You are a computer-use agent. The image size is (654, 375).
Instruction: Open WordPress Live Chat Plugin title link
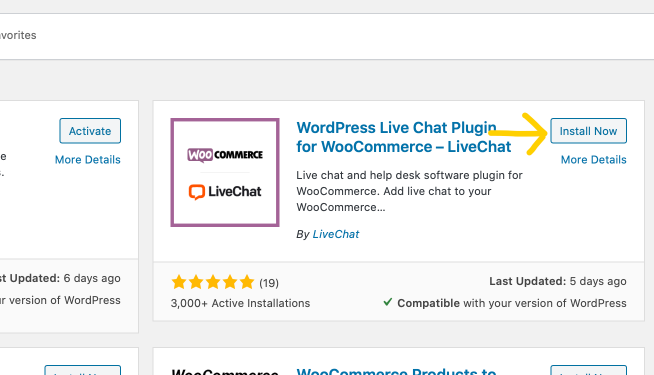pyautogui.click(x=403, y=137)
